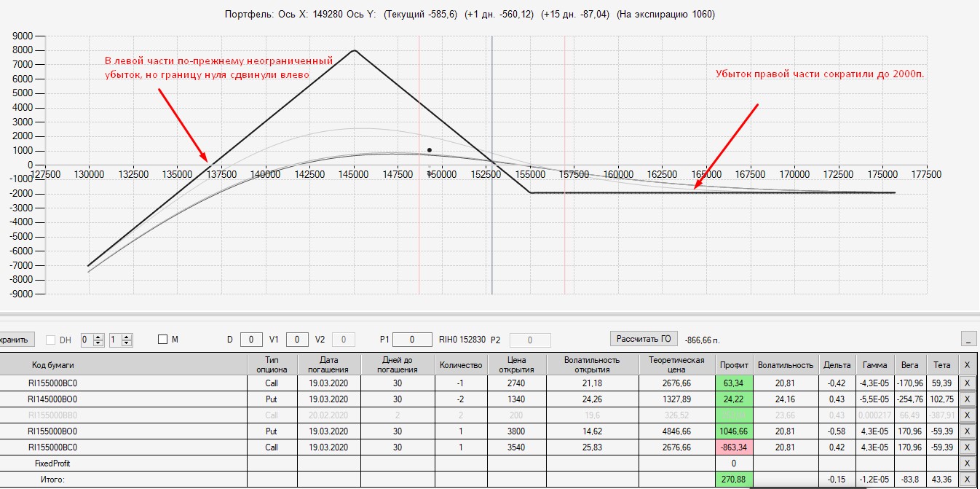Remove the RI155000BO0 Put row via X
This screenshot has height=489, width=980.
coord(966,431)
